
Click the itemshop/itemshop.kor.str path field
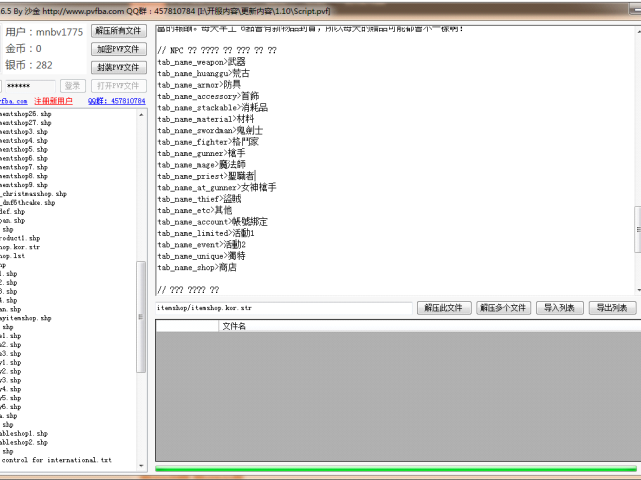click(282, 308)
